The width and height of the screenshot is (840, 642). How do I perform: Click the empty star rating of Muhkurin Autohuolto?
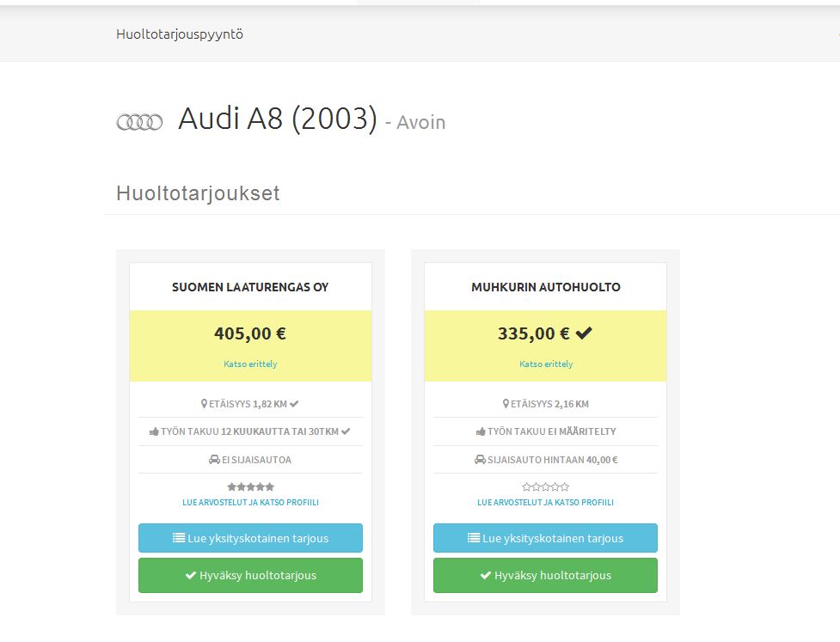tap(545, 486)
